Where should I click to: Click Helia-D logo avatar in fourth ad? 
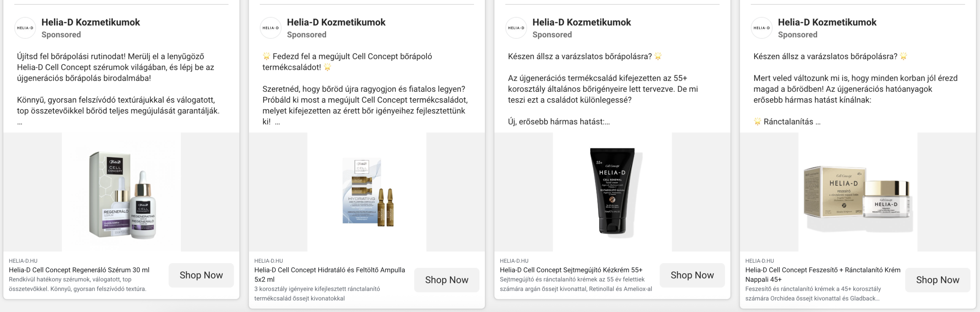[x=762, y=28]
